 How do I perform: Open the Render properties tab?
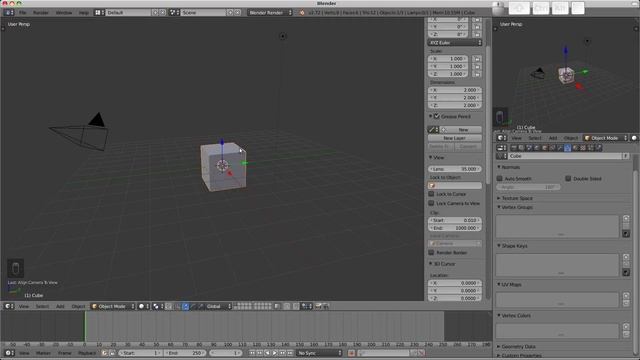click(514, 148)
